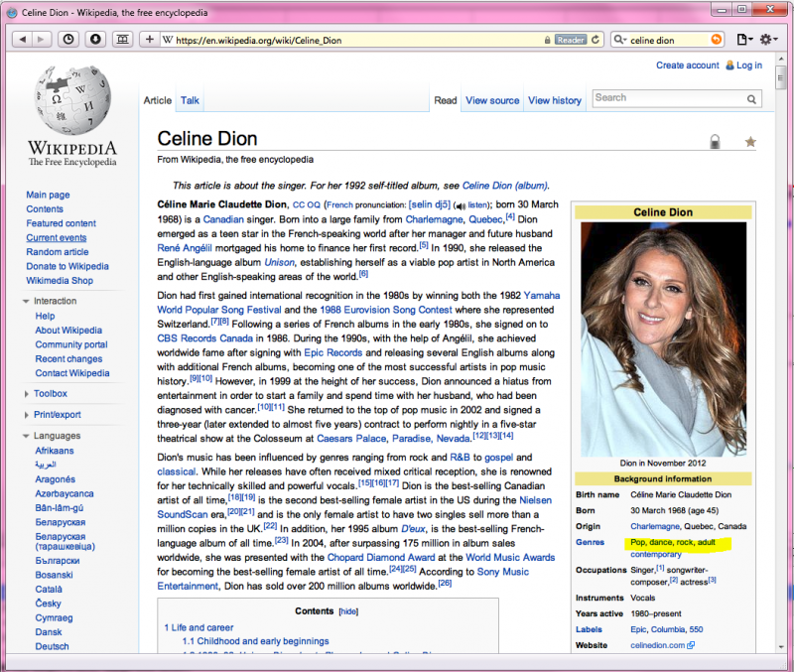Open the Charlemagne origin link in infobox
The width and height of the screenshot is (794, 672).
[x=654, y=527]
